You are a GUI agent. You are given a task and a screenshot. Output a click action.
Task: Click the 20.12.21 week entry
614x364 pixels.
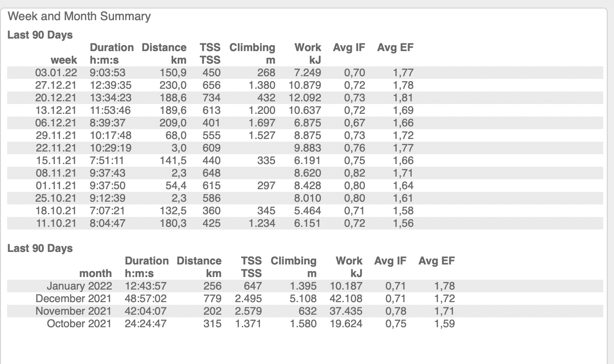(57, 98)
